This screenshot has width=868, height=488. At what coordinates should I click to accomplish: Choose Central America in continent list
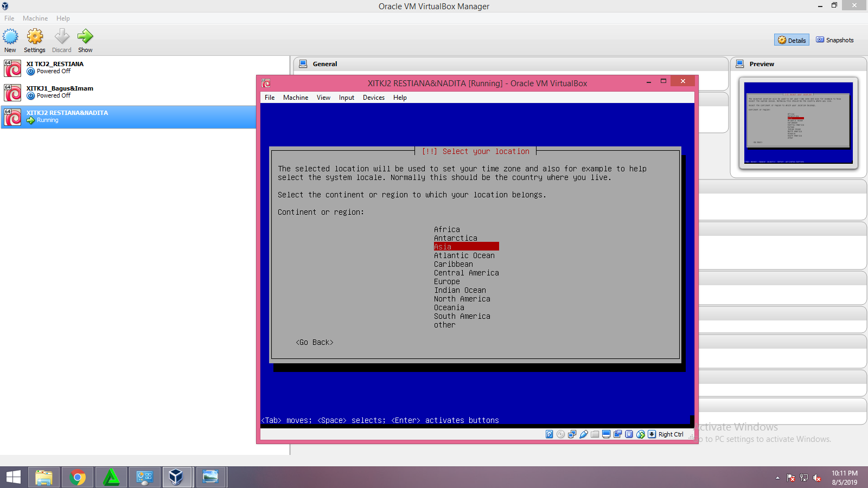(x=467, y=273)
